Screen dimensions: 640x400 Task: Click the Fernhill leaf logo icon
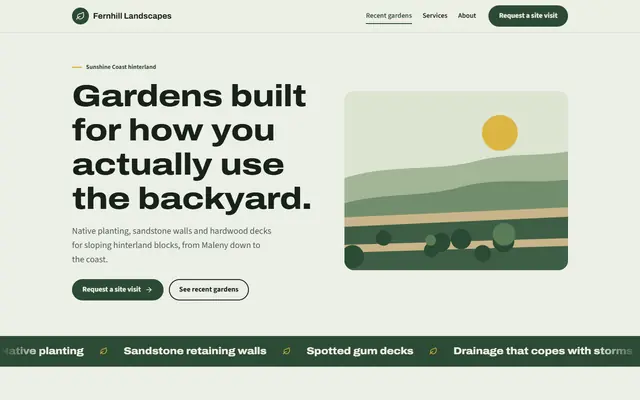tap(80, 16)
